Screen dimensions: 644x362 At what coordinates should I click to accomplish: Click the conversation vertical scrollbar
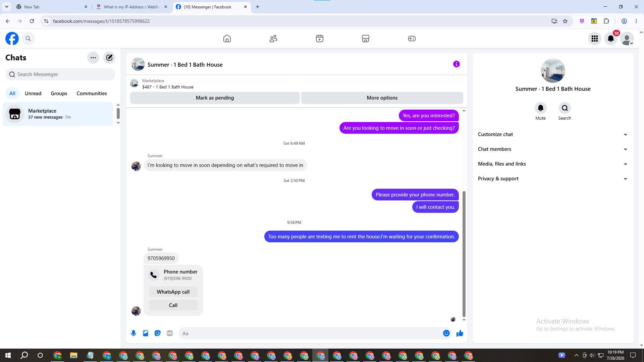coord(464,254)
